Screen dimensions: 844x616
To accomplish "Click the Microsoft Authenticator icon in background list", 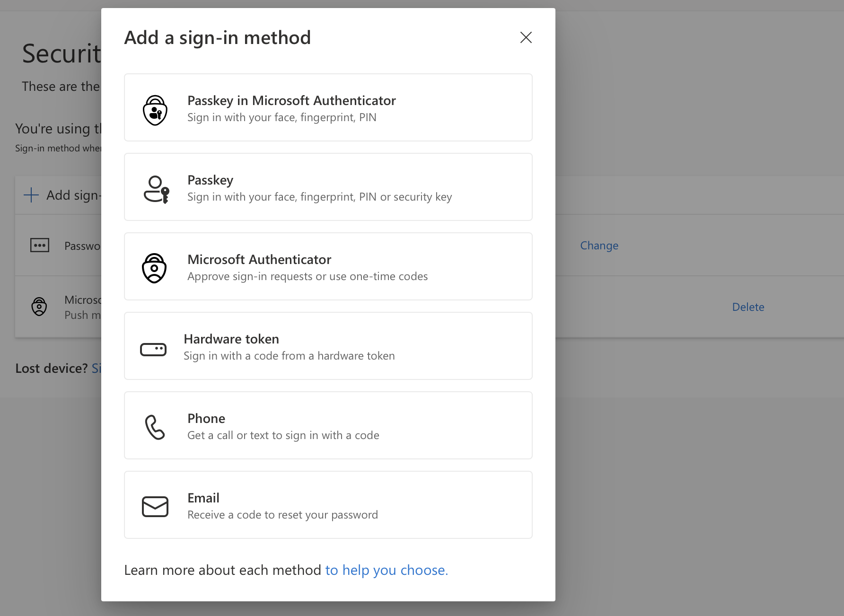I will (39, 307).
